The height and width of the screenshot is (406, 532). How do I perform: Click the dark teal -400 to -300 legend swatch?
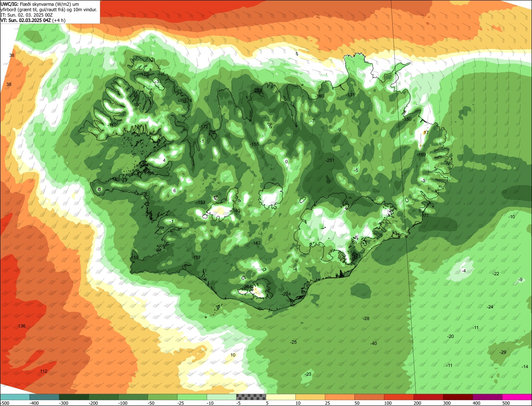(x=44, y=397)
